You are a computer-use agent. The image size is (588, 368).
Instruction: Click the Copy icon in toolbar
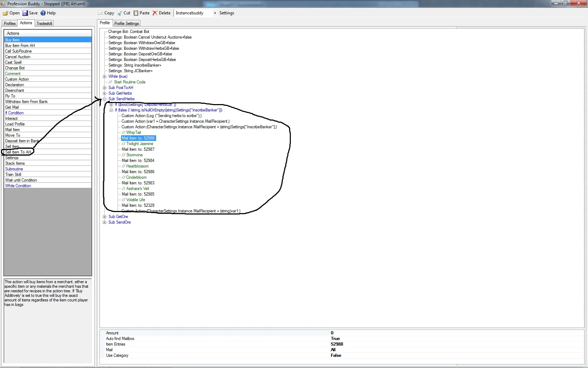[x=100, y=13]
